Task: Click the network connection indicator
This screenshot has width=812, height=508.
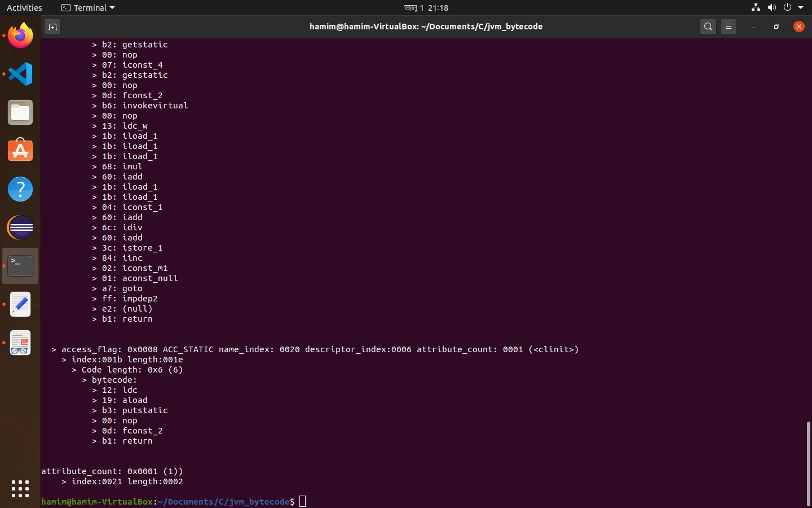Action: (x=756, y=8)
